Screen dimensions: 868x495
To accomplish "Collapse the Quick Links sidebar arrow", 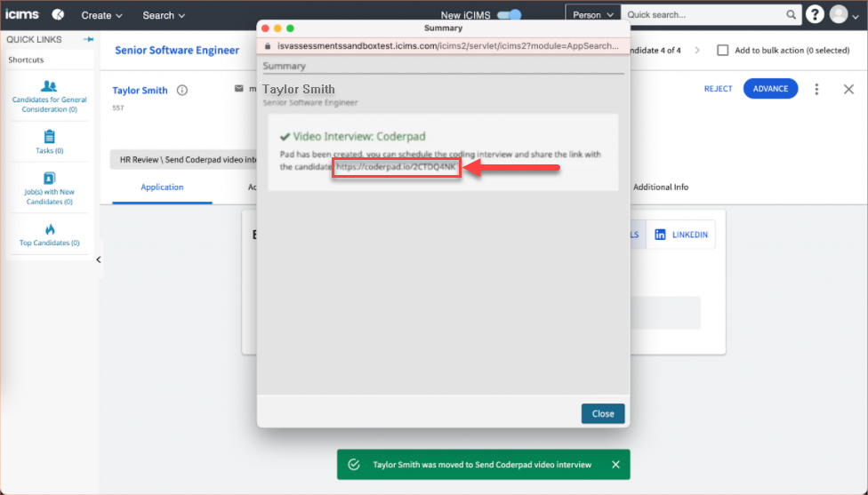I will tap(99, 259).
